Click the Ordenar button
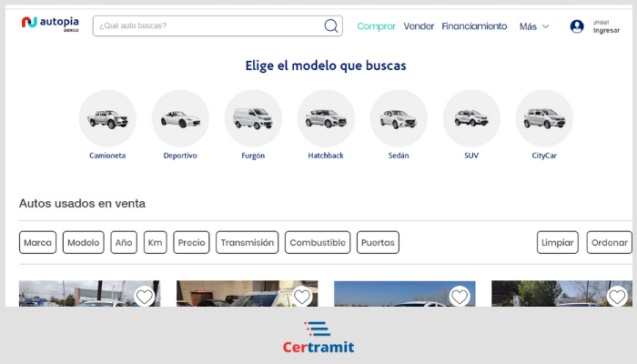The height and width of the screenshot is (364, 637). [610, 243]
